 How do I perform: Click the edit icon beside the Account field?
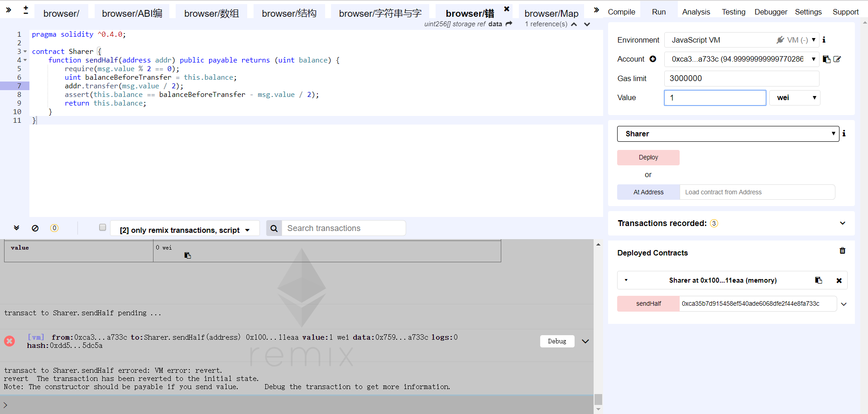pyautogui.click(x=837, y=59)
